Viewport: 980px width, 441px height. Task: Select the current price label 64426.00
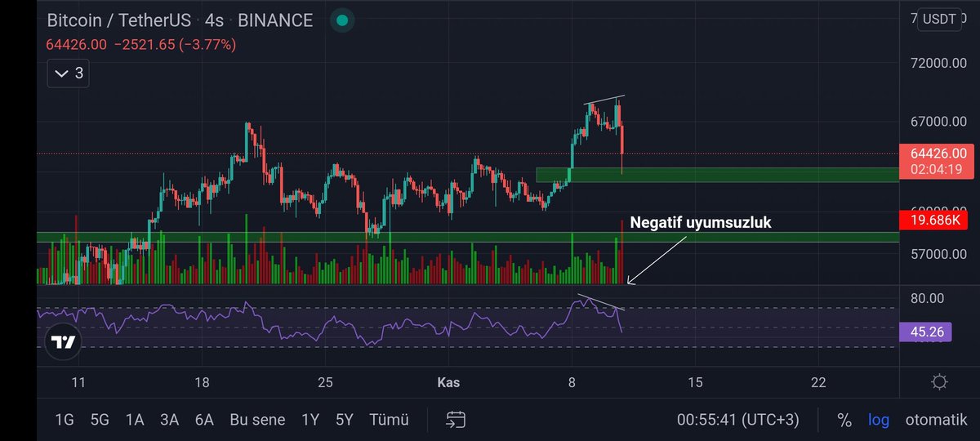pyautogui.click(x=938, y=153)
